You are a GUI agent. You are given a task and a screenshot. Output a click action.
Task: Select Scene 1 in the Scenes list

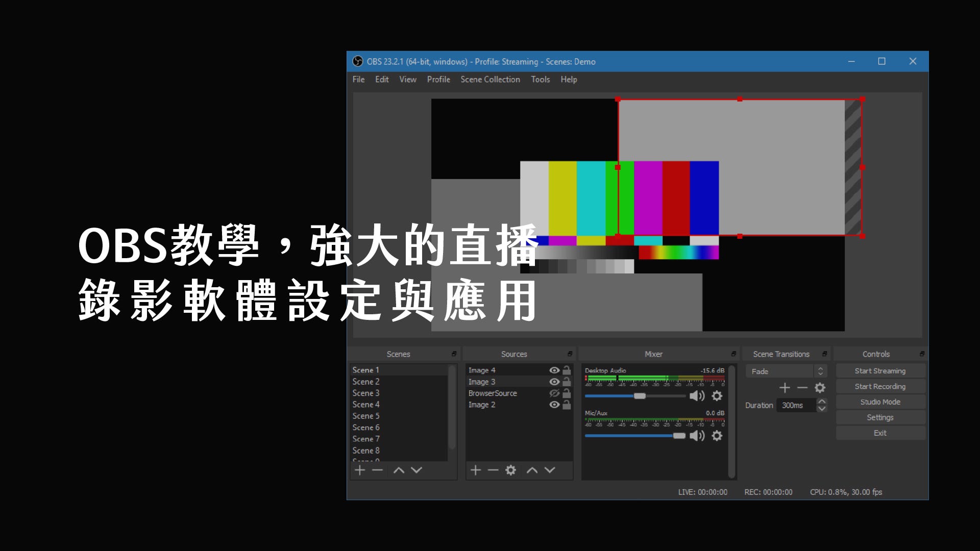click(x=399, y=370)
